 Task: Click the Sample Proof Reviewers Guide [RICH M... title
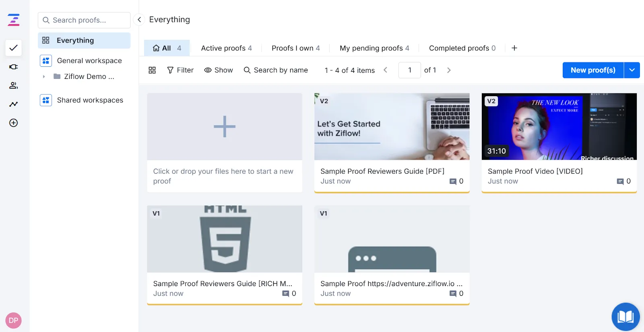[x=223, y=283]
